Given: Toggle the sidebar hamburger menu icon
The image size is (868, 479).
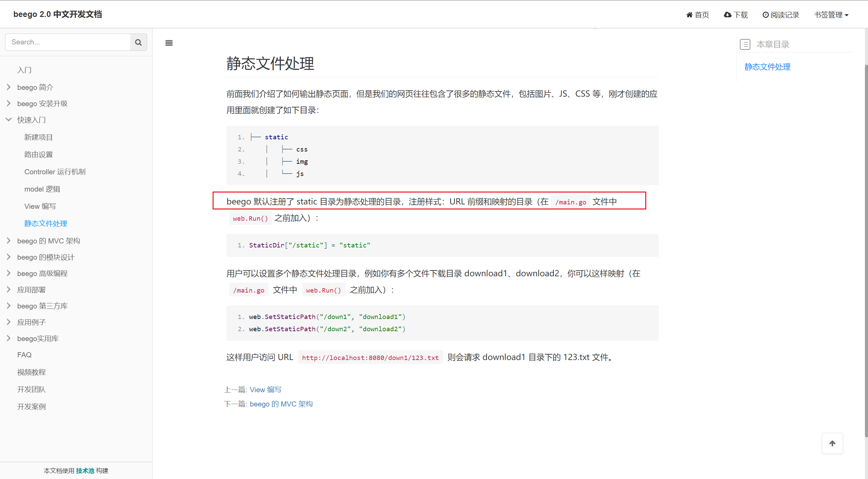Looking at the screenshot, I should (x=169, y=43).
